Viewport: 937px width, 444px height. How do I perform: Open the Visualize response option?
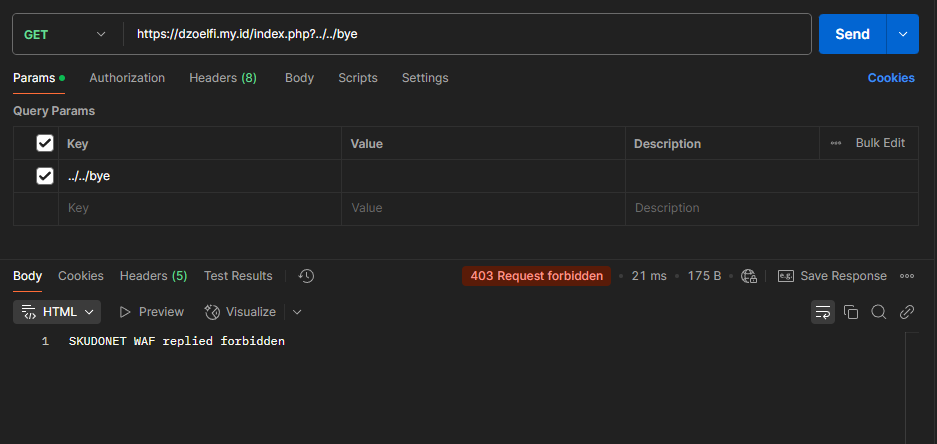click(240, 312)
